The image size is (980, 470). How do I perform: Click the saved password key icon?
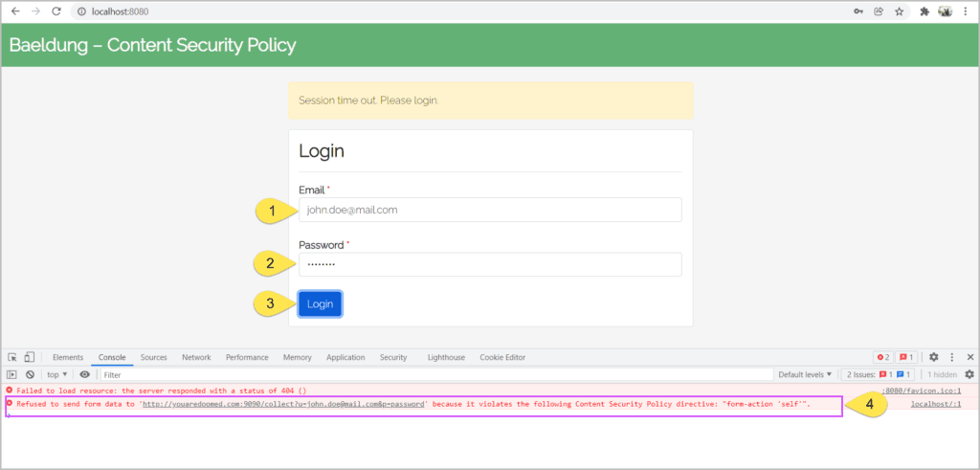point(858,11)
